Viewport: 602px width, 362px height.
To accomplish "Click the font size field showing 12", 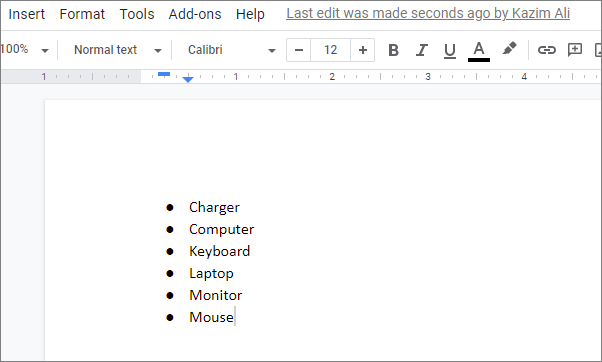I will [330, 50].
